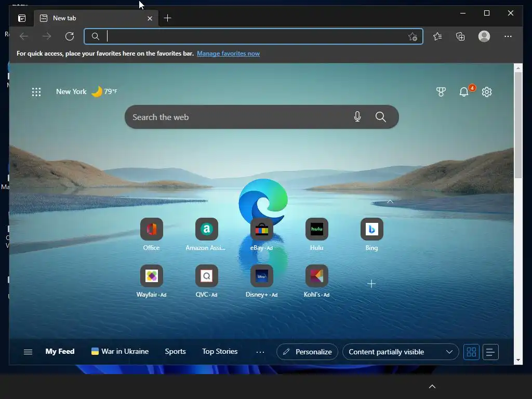This screenshot has height=399, width=532.
Task: Show more feed topics ellipsis
Action: coord(260,352)
